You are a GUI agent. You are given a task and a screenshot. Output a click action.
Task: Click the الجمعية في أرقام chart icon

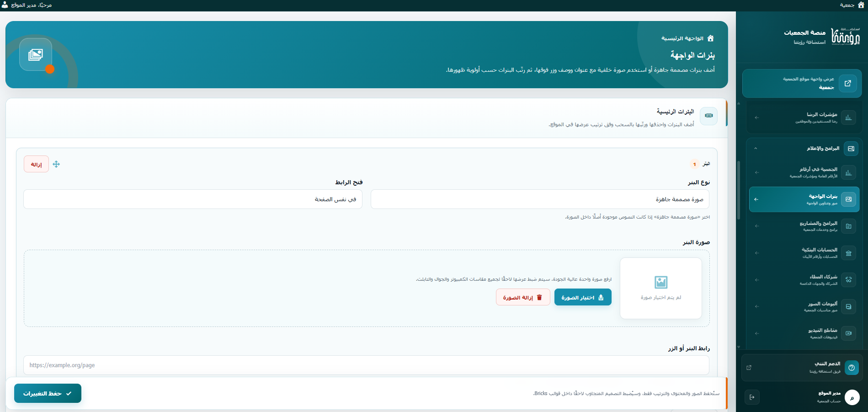click(848, 172)
